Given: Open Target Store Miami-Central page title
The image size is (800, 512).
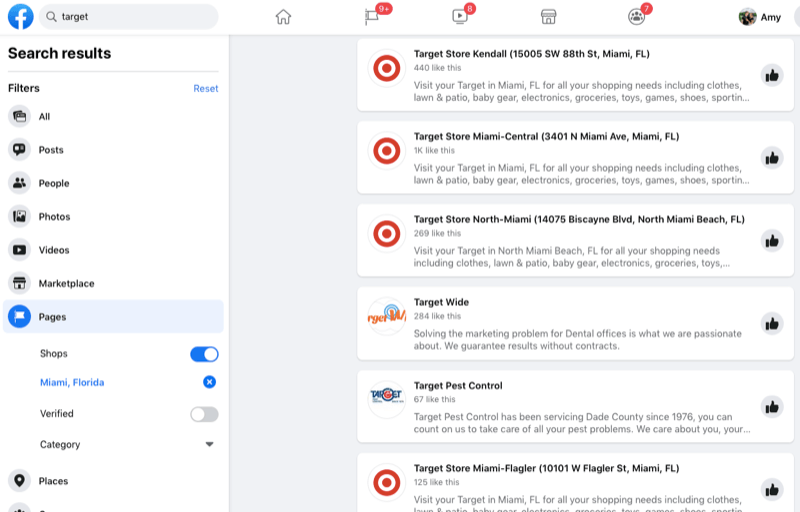Looking at the screenshot, I should (546, 136).
